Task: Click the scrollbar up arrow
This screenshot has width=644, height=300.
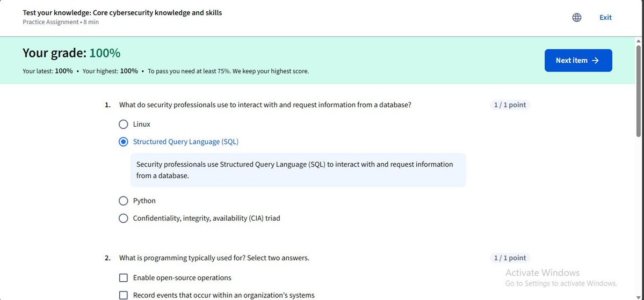Action: 639,41
